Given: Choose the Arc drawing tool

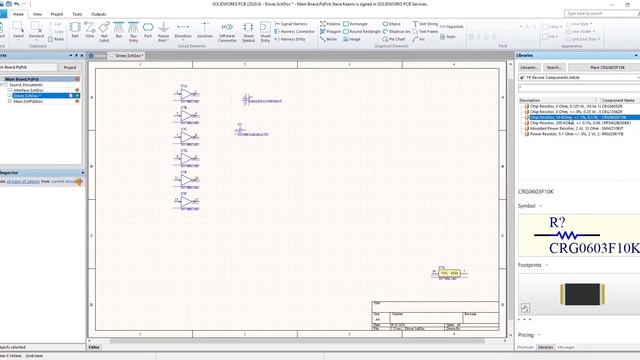Looking at the screenshot, I should (x=419, y=39).
